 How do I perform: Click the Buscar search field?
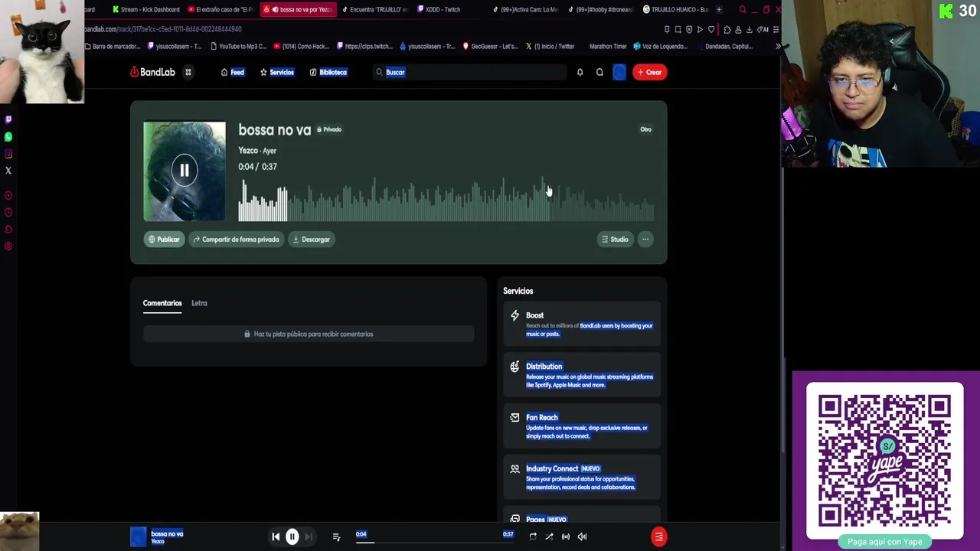point(469,72)
